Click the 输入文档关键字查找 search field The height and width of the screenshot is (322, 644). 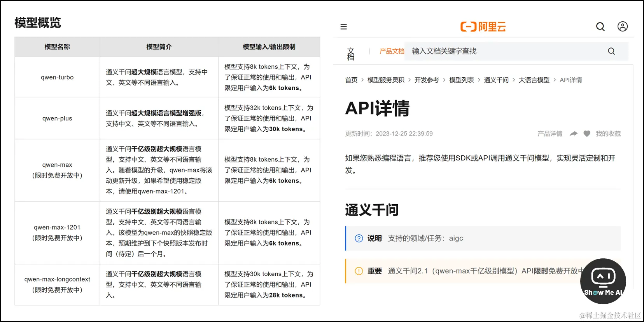pyautogui.click(x=516, y=51)
